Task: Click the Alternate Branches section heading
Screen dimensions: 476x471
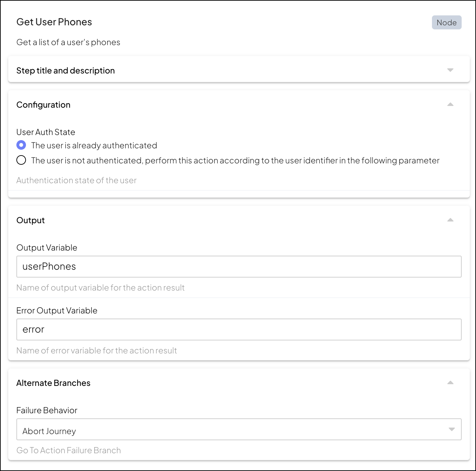Action: point(53,383)
